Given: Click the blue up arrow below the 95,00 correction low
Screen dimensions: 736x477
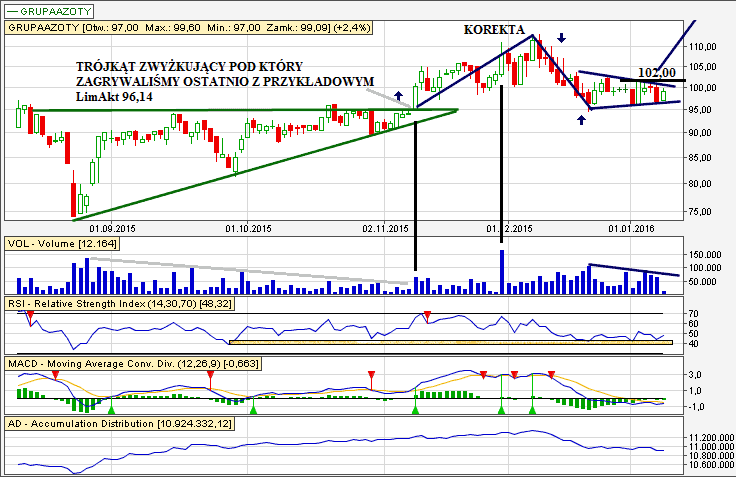Looking at the screenshot, I should point(582,120).
